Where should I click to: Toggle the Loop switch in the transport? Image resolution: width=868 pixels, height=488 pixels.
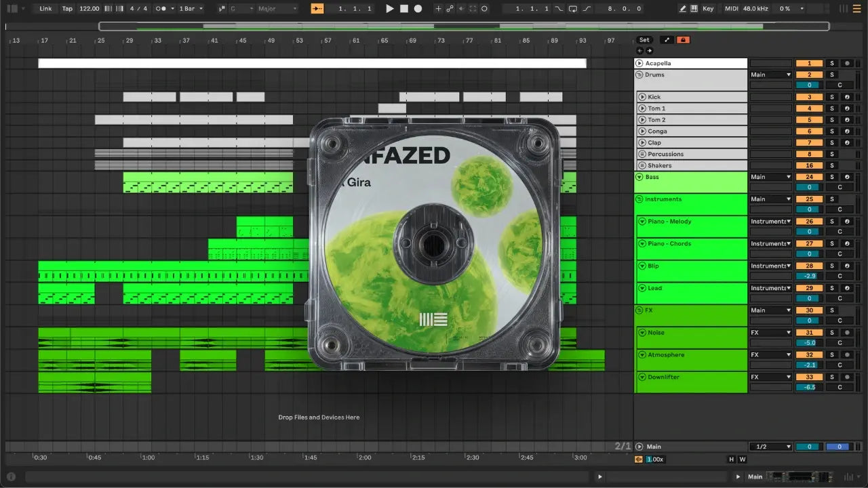pos(573,9)
